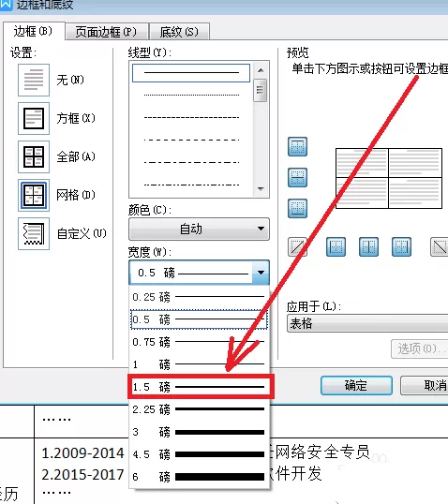Click document text 1.2009-2014
Viewport: 448px width, 504px height.
coord(82,452)
